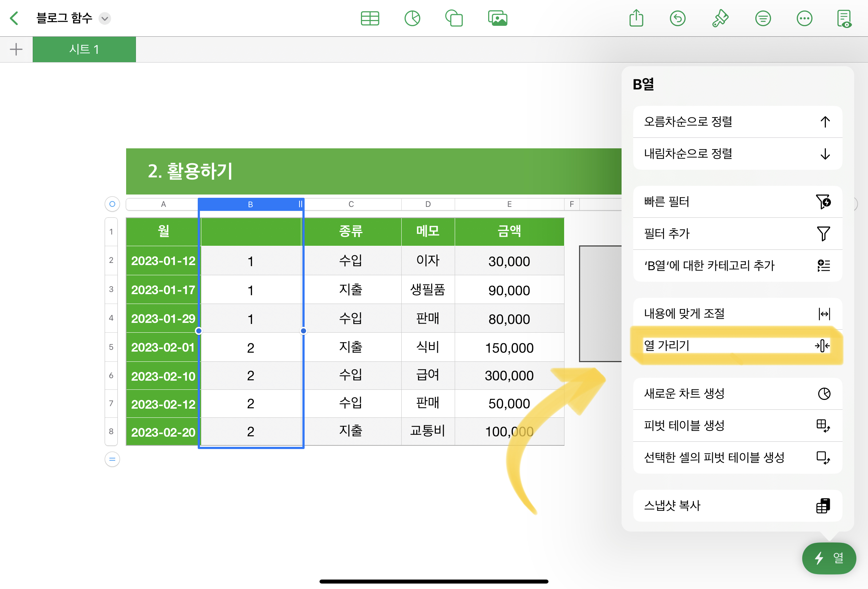This screenshot has height=589, width=868.
Task: Tap the 금액 header cell
Action: pos(510,232)
